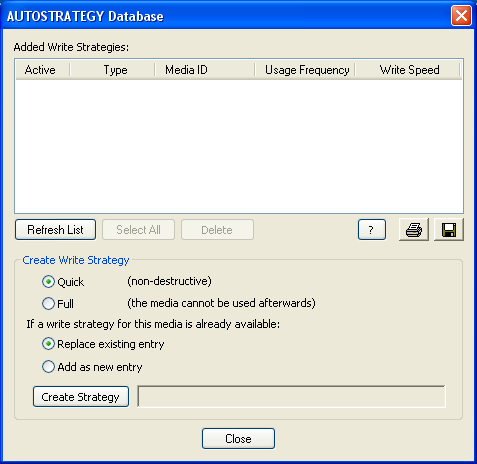Select the Full write strategy option

pos(48,304)
